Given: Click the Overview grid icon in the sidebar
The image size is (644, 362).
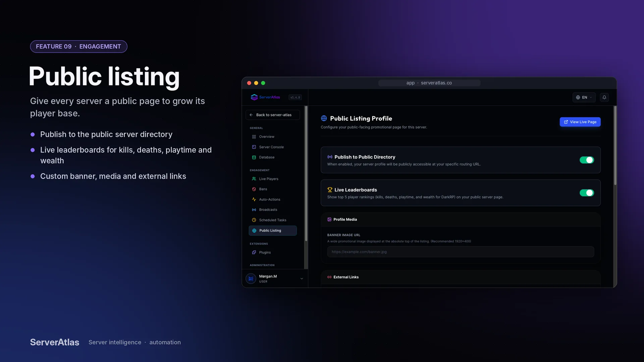Looking at the screenshot, I should point(254,137).
